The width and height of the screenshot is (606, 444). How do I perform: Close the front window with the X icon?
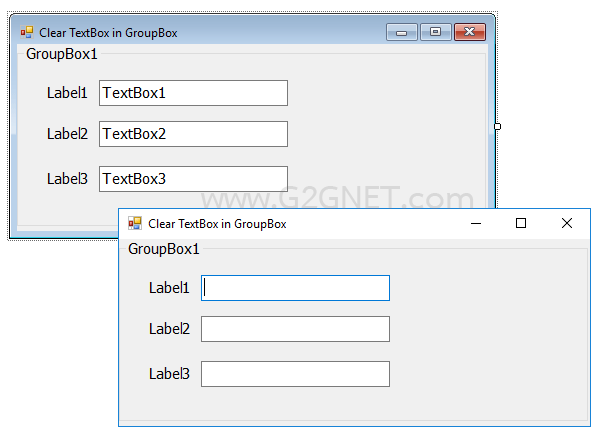point(567,223)
